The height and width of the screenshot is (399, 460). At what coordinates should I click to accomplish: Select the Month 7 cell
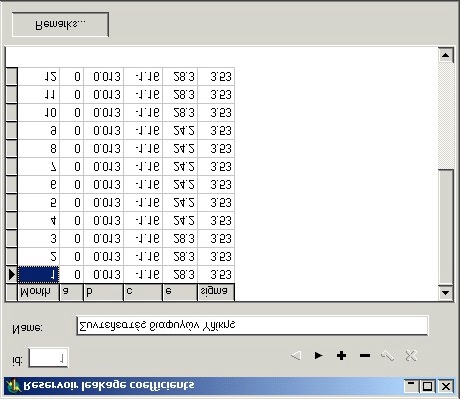point(38,166)
